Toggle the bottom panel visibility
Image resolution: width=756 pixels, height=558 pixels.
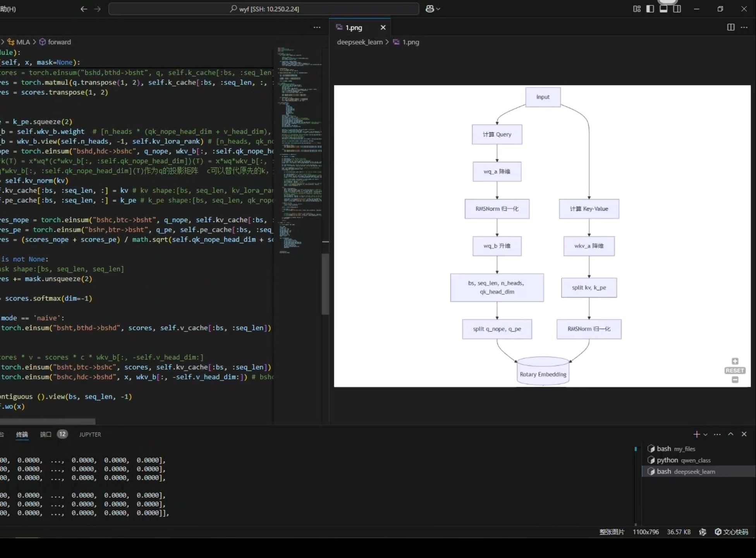663,9
